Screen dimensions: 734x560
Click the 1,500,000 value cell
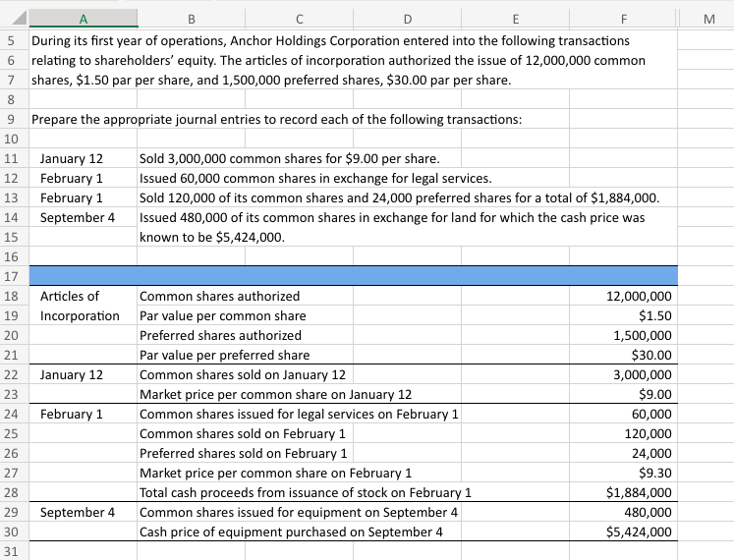pyautogui.click(x=624, y=335)
